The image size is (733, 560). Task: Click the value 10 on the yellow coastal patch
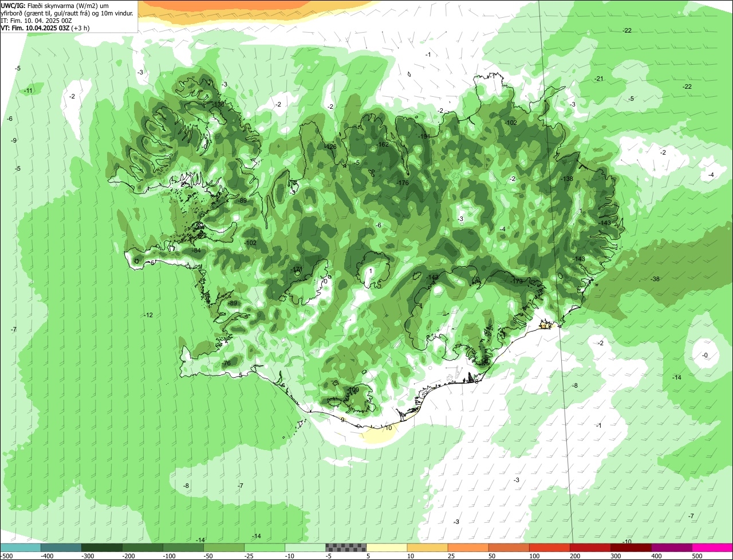coord(388,428)
